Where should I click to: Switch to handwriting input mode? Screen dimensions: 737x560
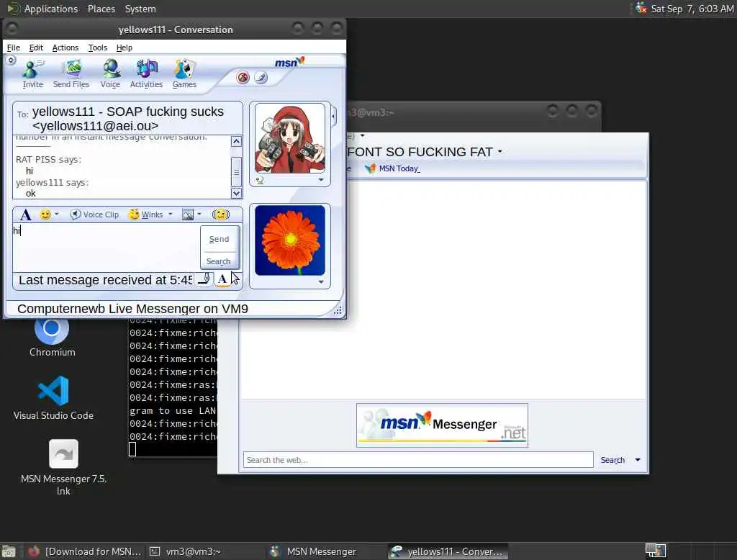click(204, 279)
